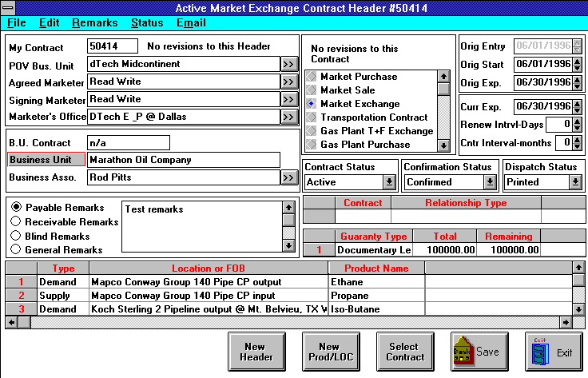The image size is (588, 378).
Task: Click the Propane product cell
Action: (x=376, y=296)
